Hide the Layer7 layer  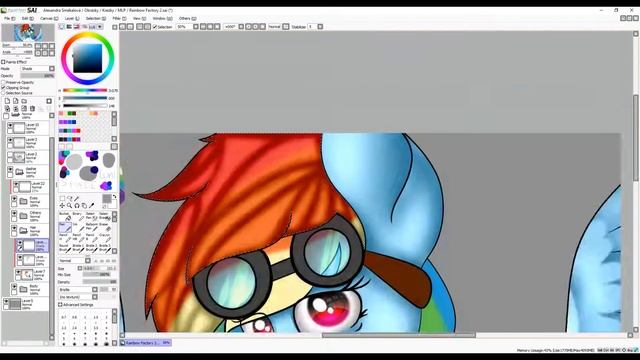pos(18,272)
